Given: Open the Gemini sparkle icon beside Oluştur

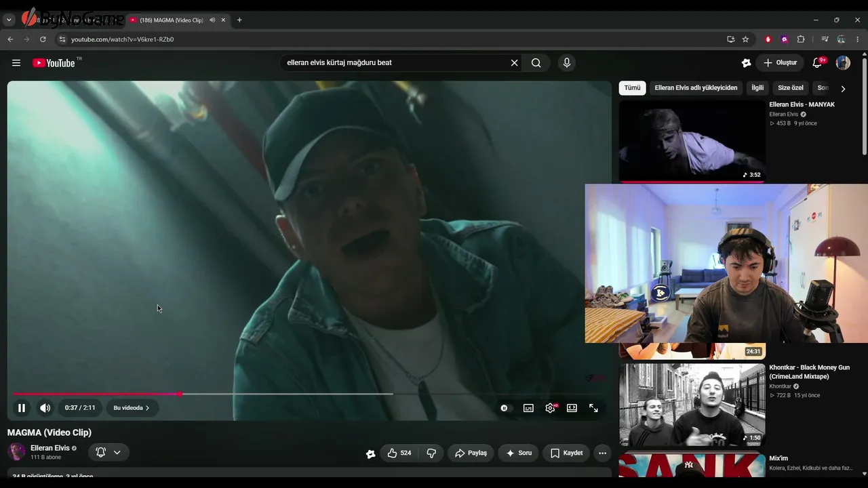Looking at the screenshot, I should (746, 63).
